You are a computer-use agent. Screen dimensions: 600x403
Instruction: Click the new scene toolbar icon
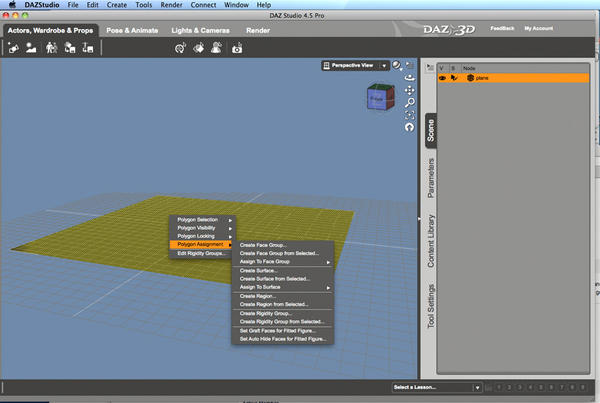(13, 48)
